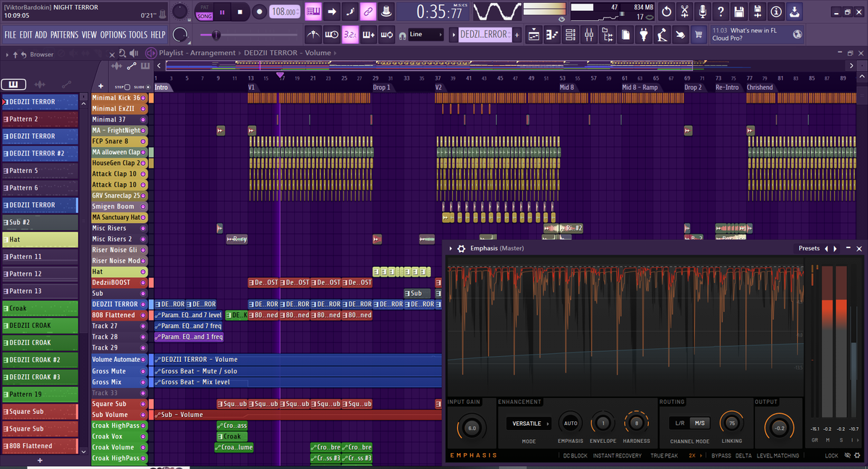
Task: Select the Croak pattern in picker
Action: tap(41, 308)
